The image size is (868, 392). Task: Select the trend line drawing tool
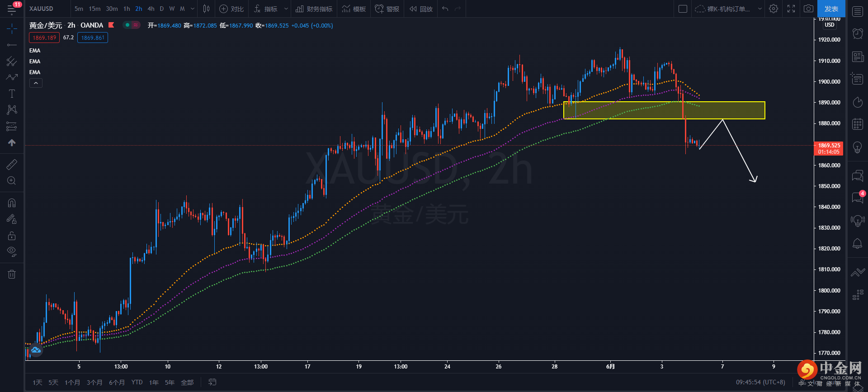[x=12, y=45]
